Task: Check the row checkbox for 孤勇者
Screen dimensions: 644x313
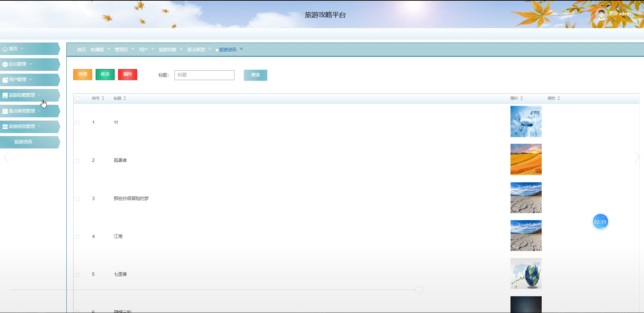Action: tap(77, 161)
